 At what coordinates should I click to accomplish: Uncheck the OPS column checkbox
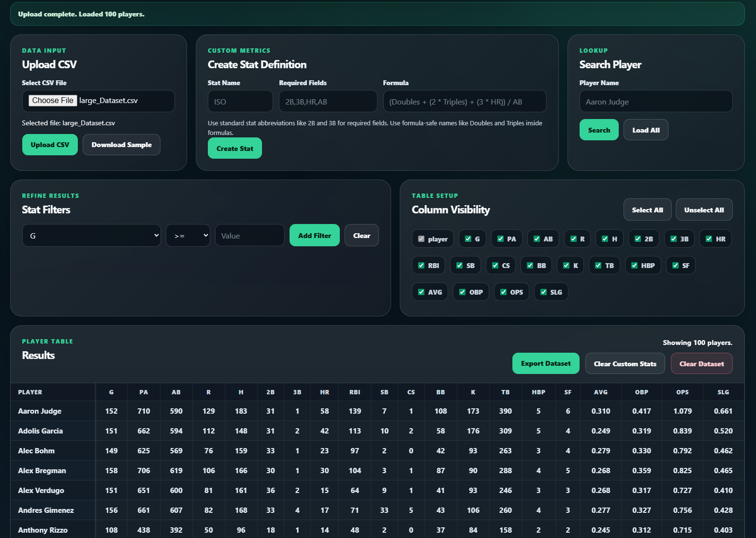[x=503, y=292]
